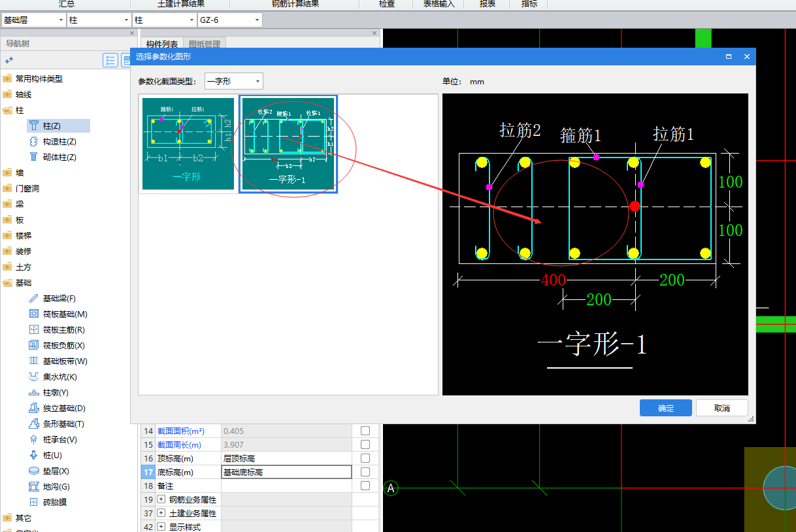Viewport: 796px width, 532px height.
Task: Open the 土建计算结果 ribbon group
Action: point(180,4)
